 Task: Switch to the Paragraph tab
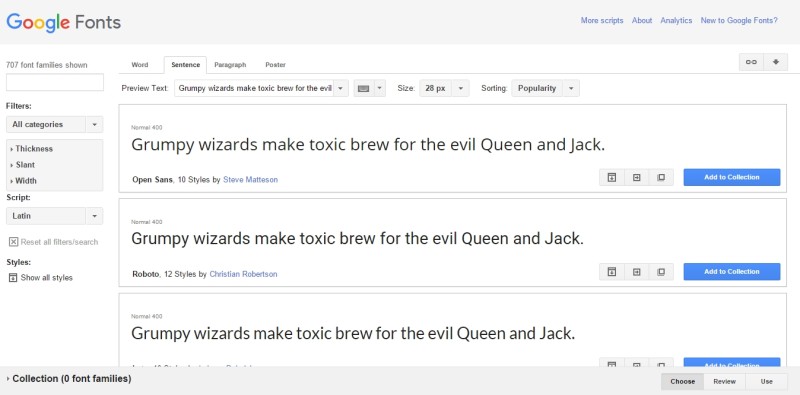tap(230, 65)
